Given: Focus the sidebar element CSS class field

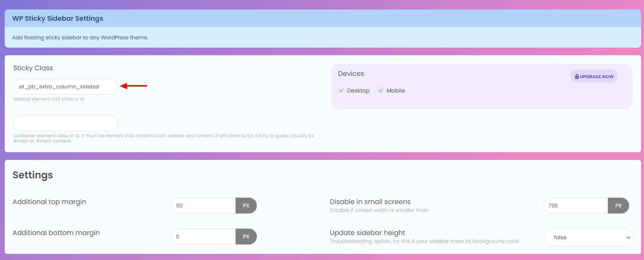Looking at the screenshot, I should tap(66, 87).
